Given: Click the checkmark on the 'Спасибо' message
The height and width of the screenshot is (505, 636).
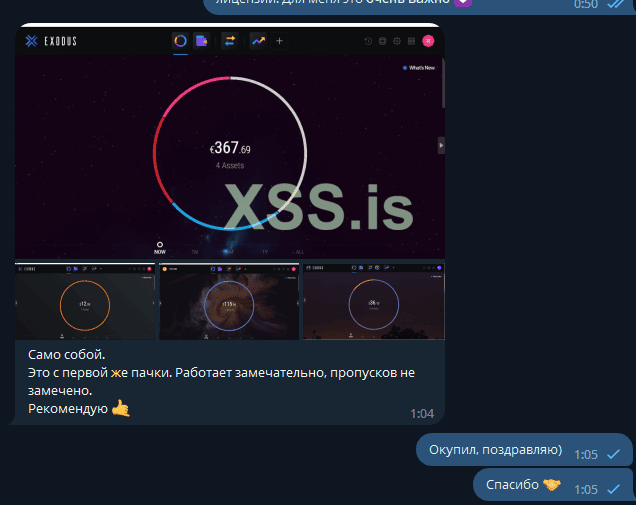Looking at the screenshot, I should click(x=613, y=489).
